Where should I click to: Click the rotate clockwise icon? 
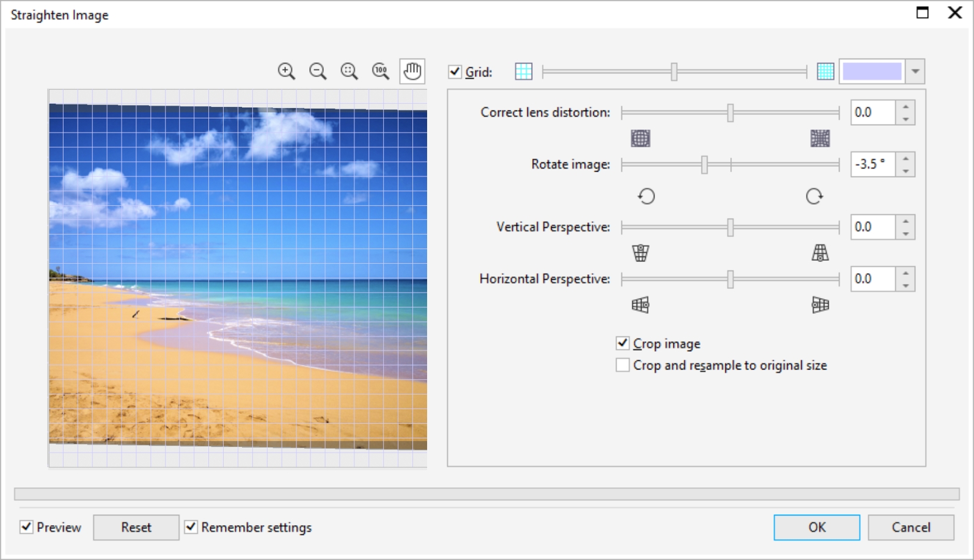point(814,196)
